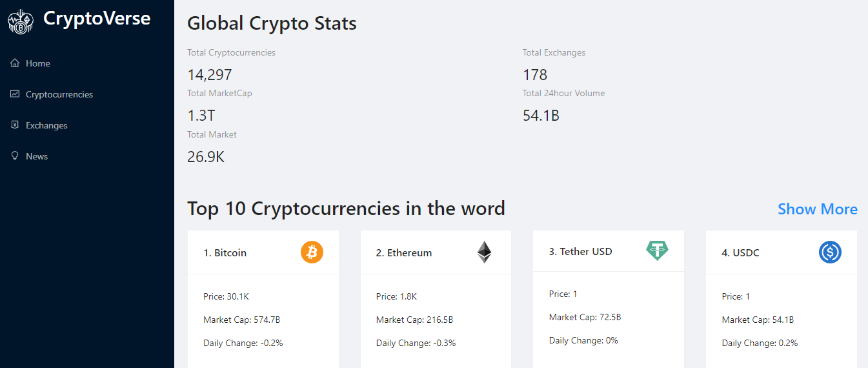
Task: Click the Cryptocurrencies chart icon
Action: [x=15, y=94]
